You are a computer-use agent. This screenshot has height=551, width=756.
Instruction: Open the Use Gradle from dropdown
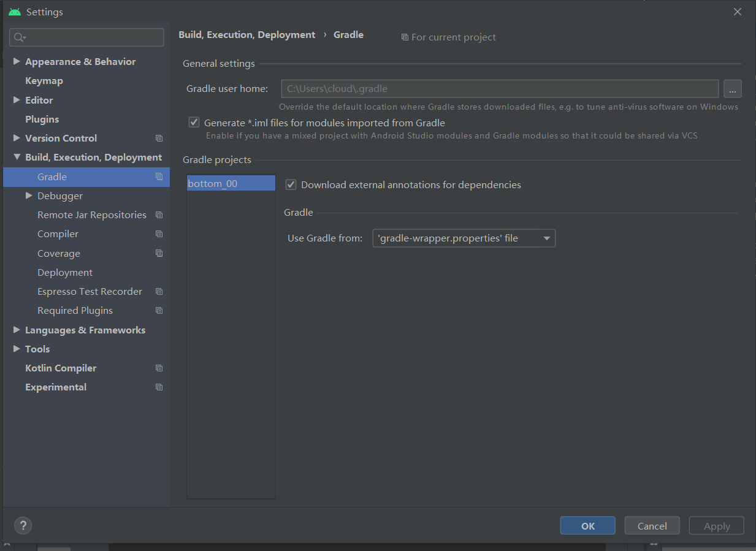coord(546,238)
